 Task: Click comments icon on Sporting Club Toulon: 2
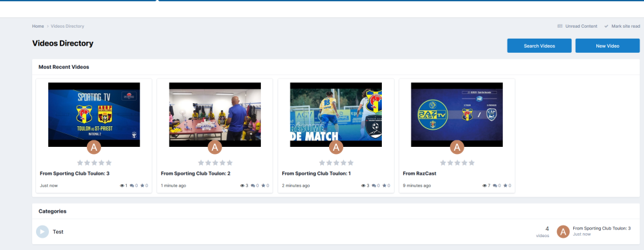(252, 186)
